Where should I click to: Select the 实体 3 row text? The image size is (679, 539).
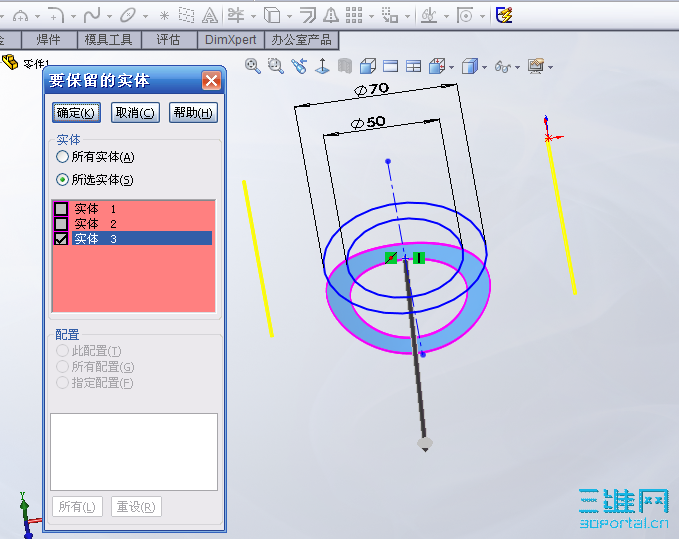tap(96, 239)
